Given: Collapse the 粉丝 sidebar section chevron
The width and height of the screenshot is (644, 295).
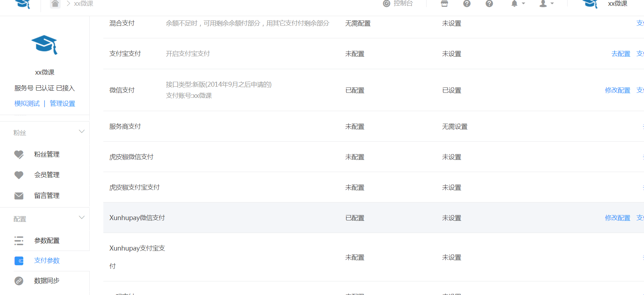Looking at the screenshot, I should coord(82,132).
